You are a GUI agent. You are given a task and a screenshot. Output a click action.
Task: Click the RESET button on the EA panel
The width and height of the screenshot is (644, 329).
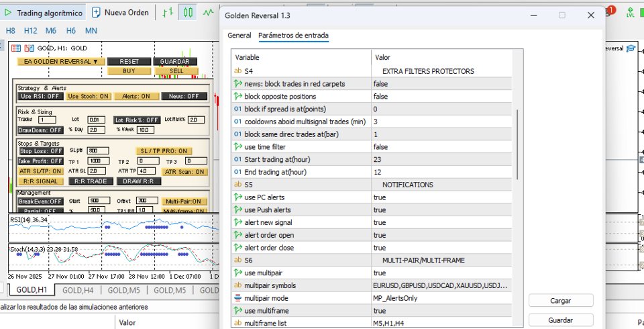pyautogui.click(x=129, y=61)
